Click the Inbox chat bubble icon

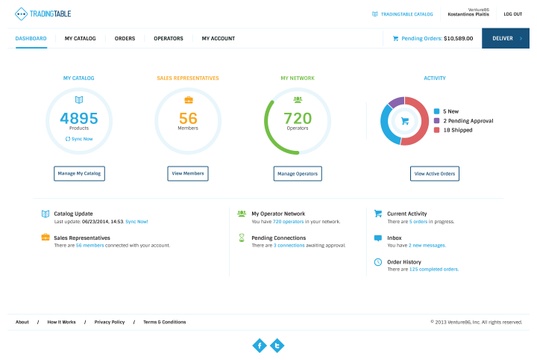(378, 238)
